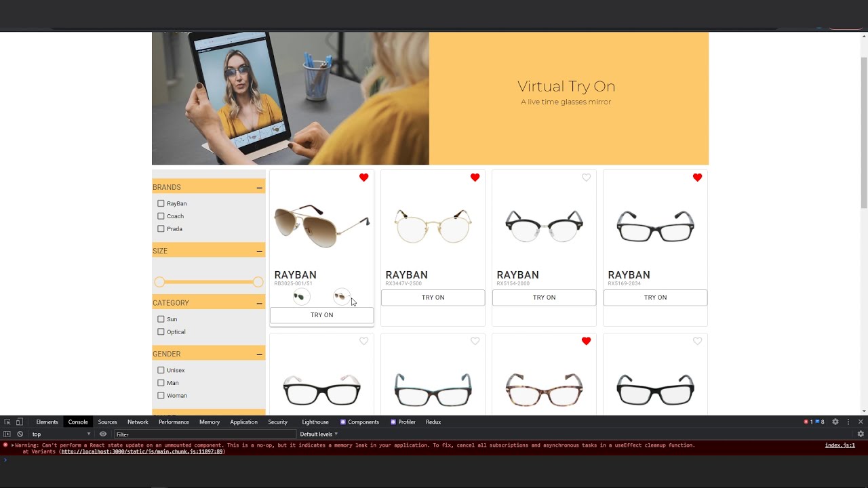
Task: Select the brown gradient lens variant of RB3025
Action: pos(341,296)
